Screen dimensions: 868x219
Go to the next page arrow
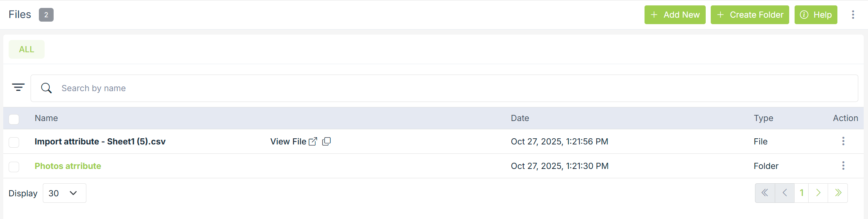pos(818,193)
